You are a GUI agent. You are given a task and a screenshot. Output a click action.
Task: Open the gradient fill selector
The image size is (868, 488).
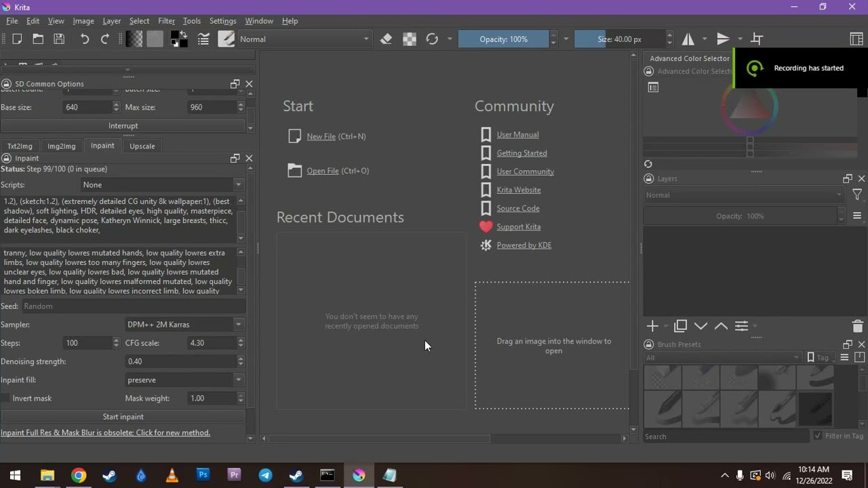(x=134, y=39)
